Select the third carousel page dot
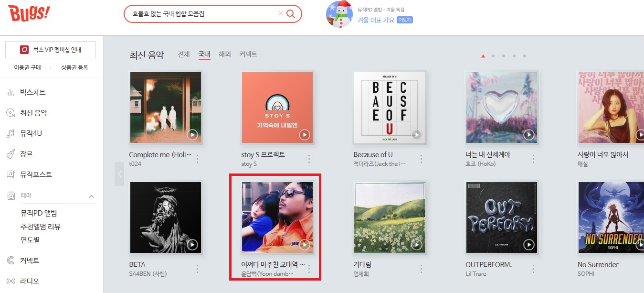 tap(504, 56)
